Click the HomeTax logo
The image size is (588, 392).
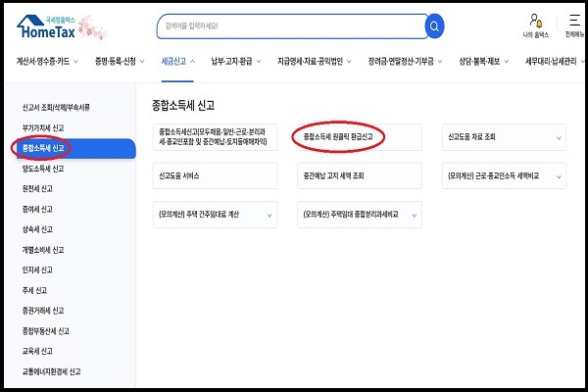[46, 27]
